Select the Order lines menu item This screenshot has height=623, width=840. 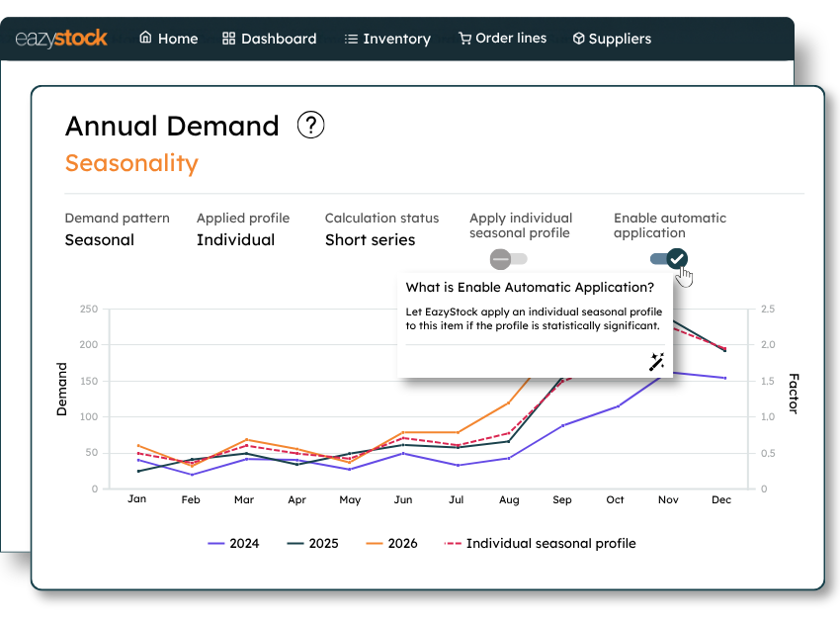[502, 38]
